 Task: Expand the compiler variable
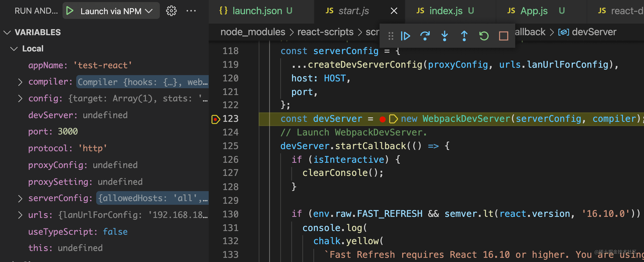click(20, 82)
